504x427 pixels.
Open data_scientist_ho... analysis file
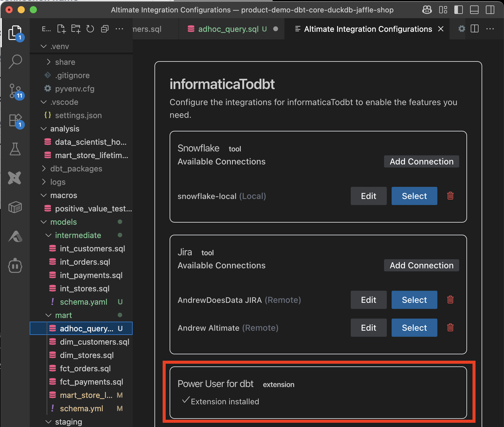pyautogui.click(x=81, y=142)
